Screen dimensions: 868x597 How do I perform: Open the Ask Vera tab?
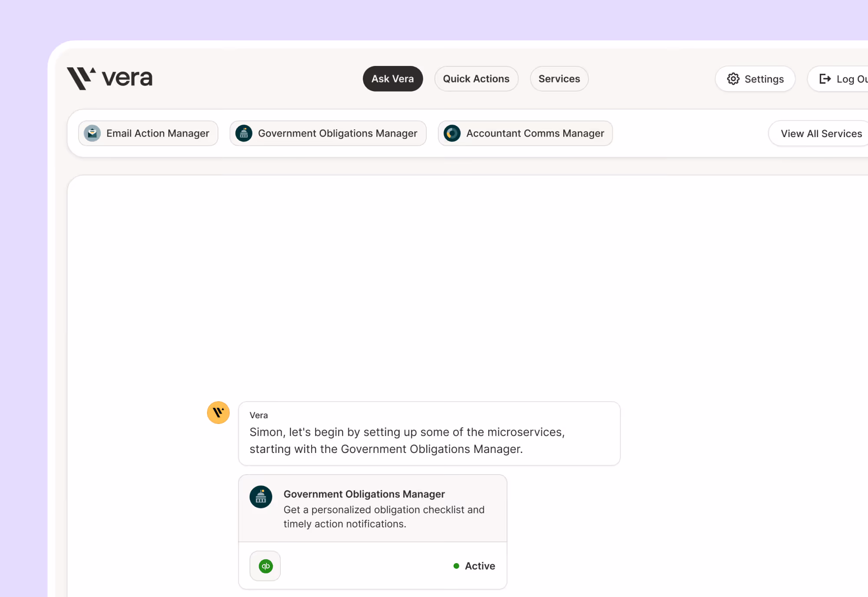[x=393, y=79]
